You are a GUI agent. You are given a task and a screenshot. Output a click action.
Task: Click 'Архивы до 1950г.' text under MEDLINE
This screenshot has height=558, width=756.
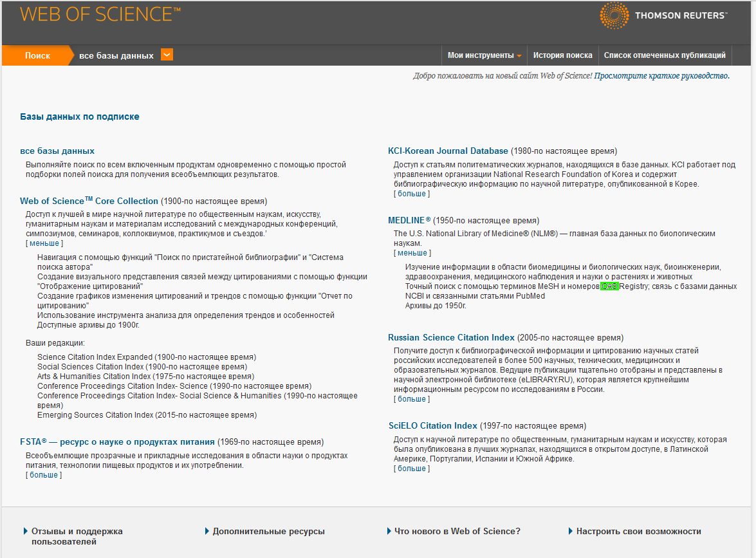point(436,306)
